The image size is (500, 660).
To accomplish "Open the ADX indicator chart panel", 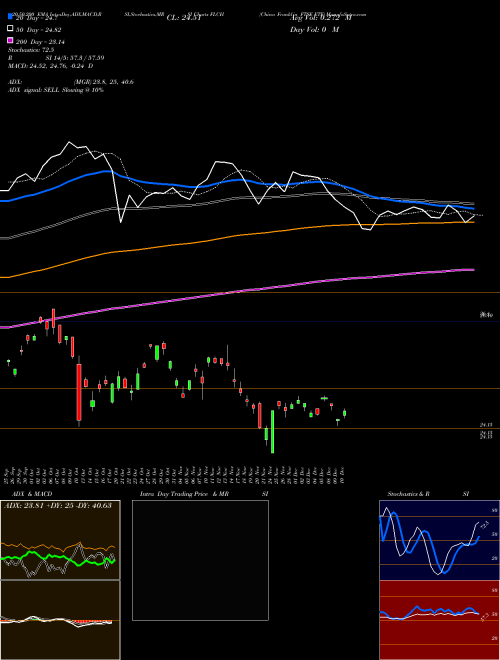I will point(60,540).
